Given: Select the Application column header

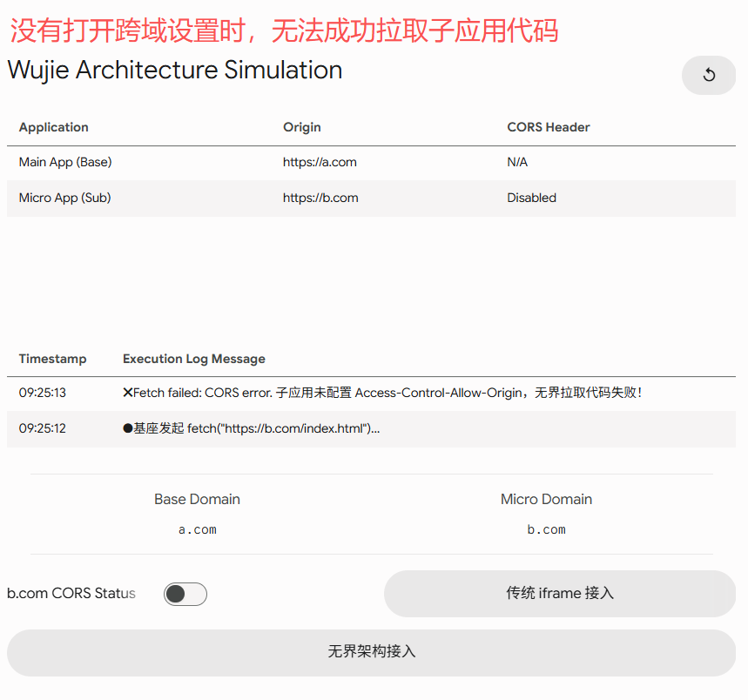Looking at the screenshot, I should tap(54, 127).
